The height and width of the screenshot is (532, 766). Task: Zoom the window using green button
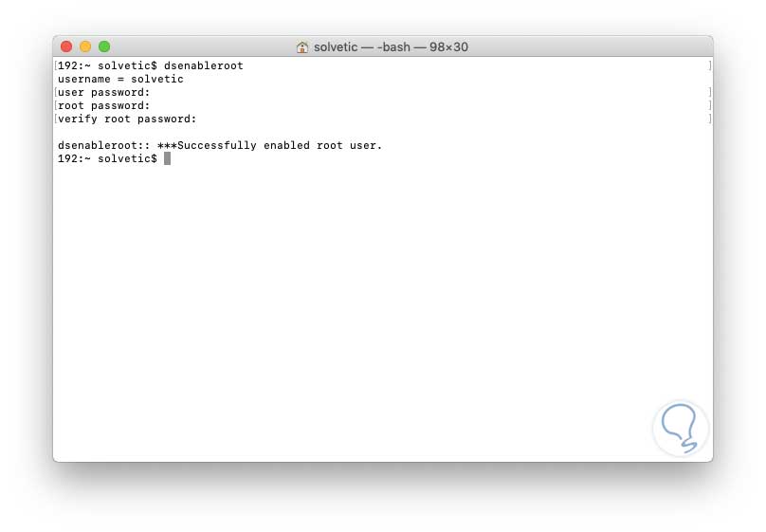point(104,46)
